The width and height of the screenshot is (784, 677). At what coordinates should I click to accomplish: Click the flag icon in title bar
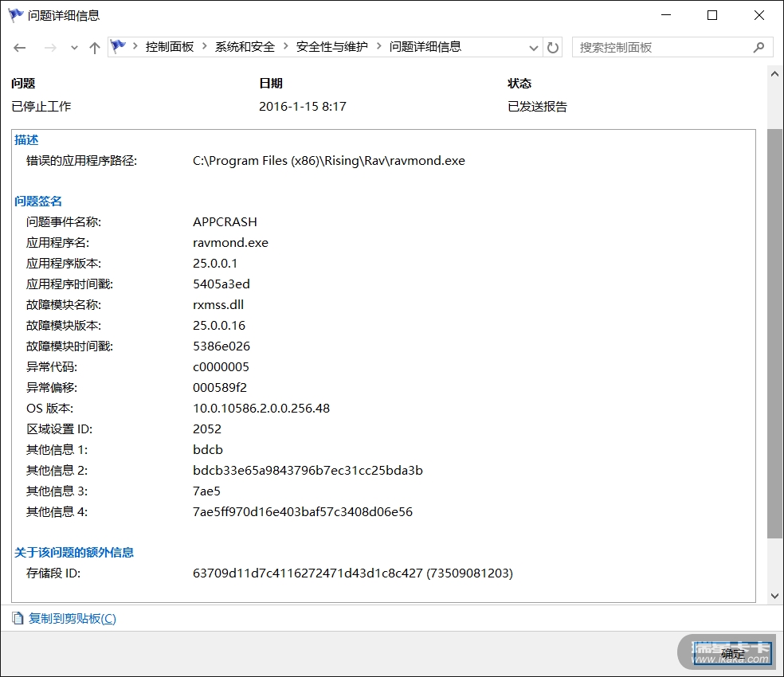click(16, 15)
